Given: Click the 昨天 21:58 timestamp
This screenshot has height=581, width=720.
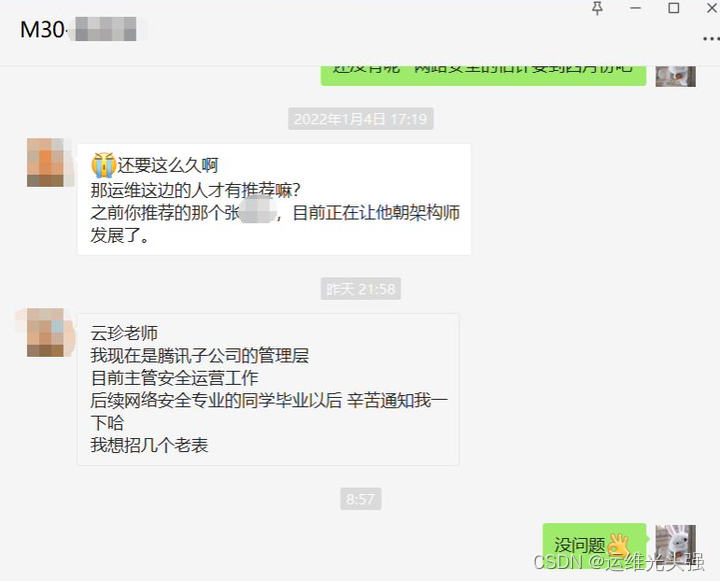Looking at the screenshot, I should pyautogui.click(x=360, y=289).
